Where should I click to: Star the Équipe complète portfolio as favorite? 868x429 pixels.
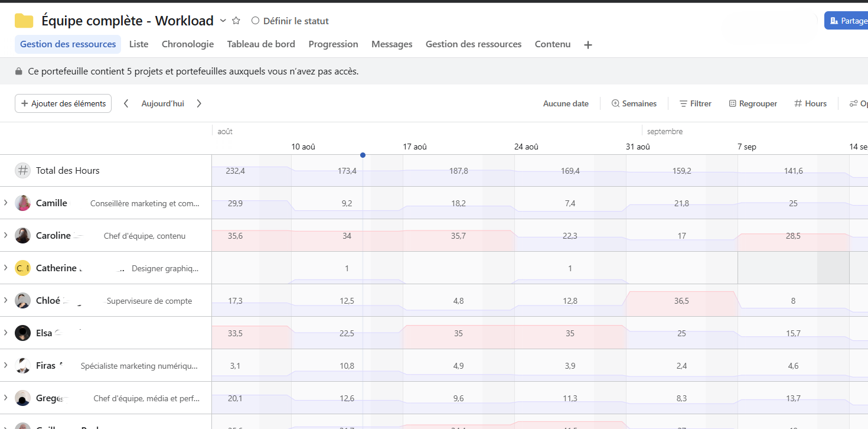click(236, 21)
